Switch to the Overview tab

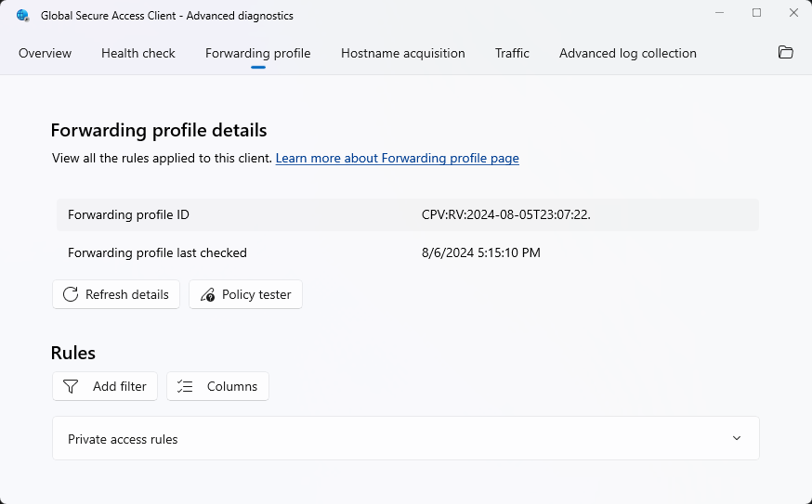point(45,53)
